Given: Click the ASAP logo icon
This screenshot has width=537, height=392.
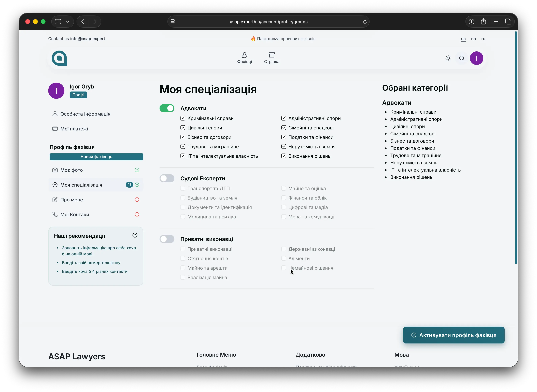Looking at the screenshot, I should point(59,58).
